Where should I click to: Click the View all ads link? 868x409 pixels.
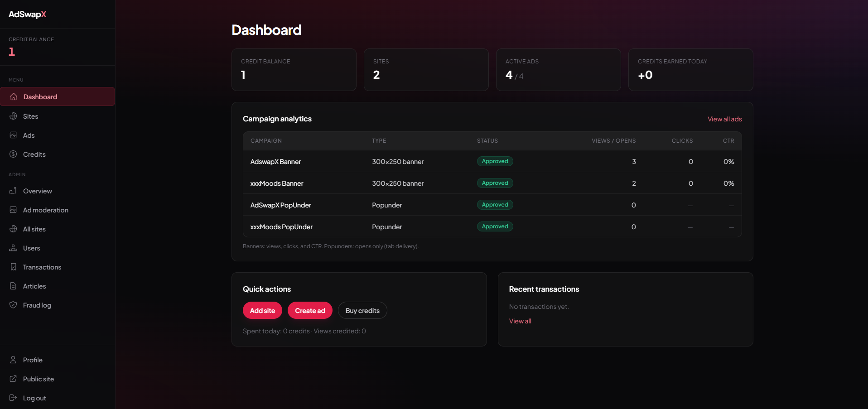(724, 119)
